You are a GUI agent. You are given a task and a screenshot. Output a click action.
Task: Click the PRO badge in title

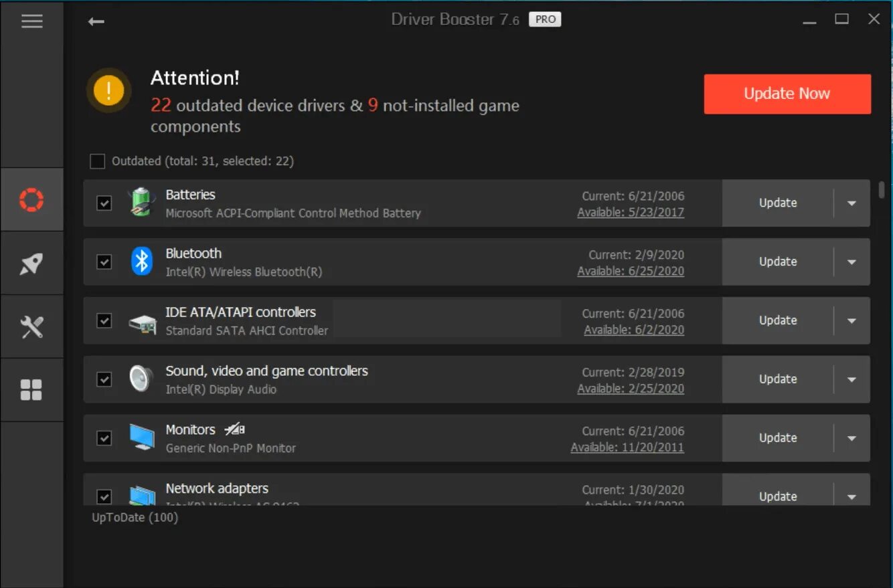pos(545,19)
